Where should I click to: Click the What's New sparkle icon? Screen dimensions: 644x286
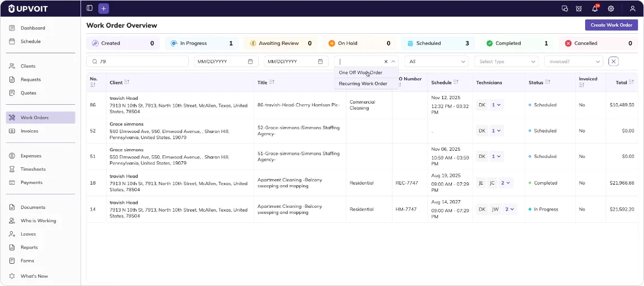(x=12, y=276)
